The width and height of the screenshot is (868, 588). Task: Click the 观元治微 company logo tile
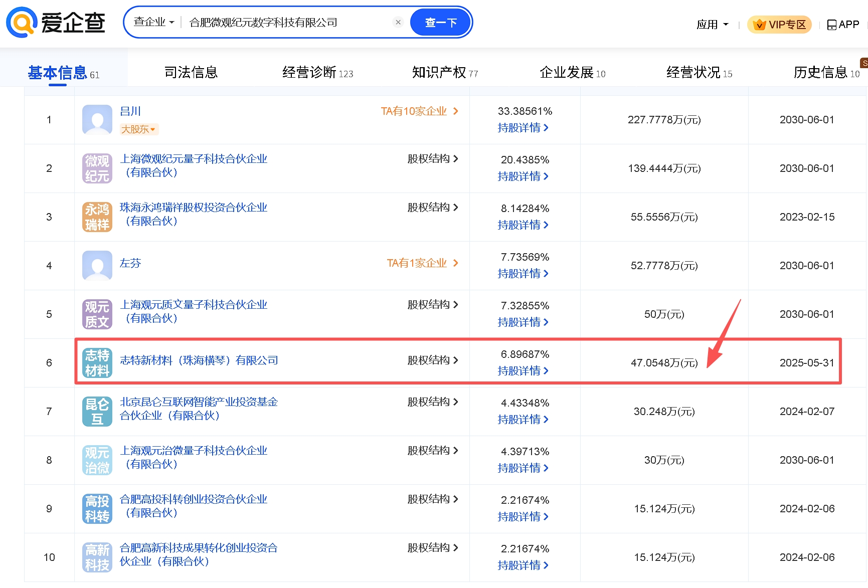click(x=97, y=460)
